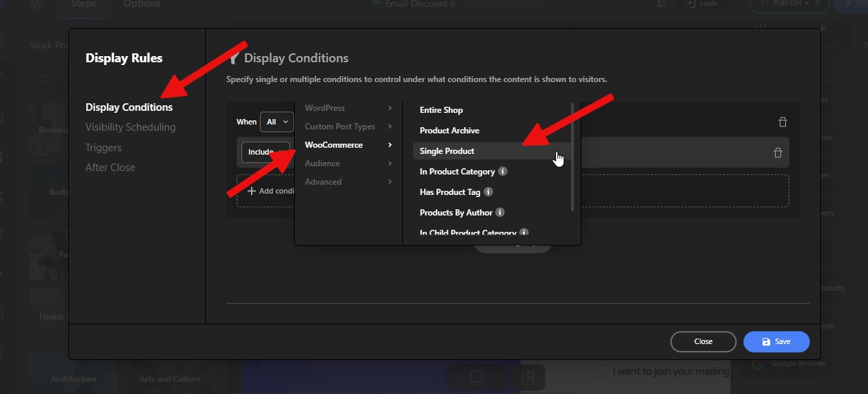The height and width of the screenshot is (394, 868).
Task: Expand the Audience condition category
Action: tap(349, 163)
